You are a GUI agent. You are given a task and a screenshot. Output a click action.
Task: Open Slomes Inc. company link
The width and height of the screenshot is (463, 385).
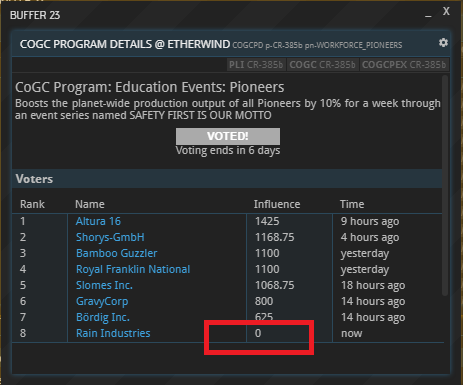pyautogui.click(x=104, y=285)
